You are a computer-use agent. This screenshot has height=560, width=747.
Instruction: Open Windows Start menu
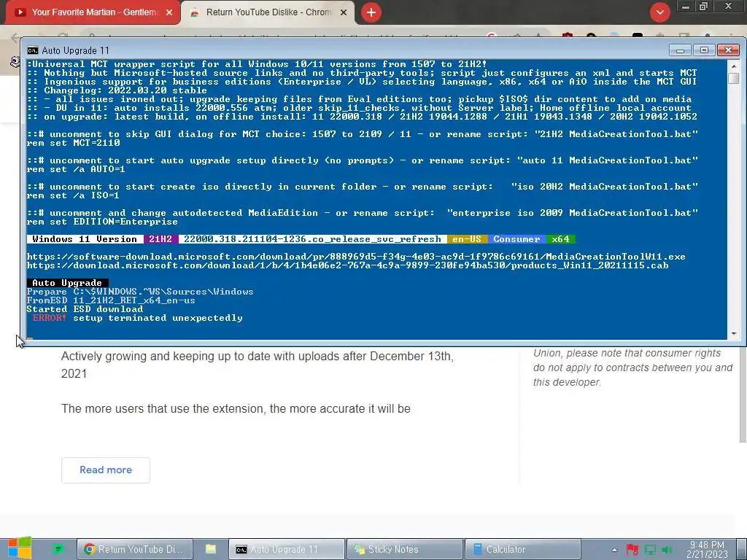[x=19, y=548]
